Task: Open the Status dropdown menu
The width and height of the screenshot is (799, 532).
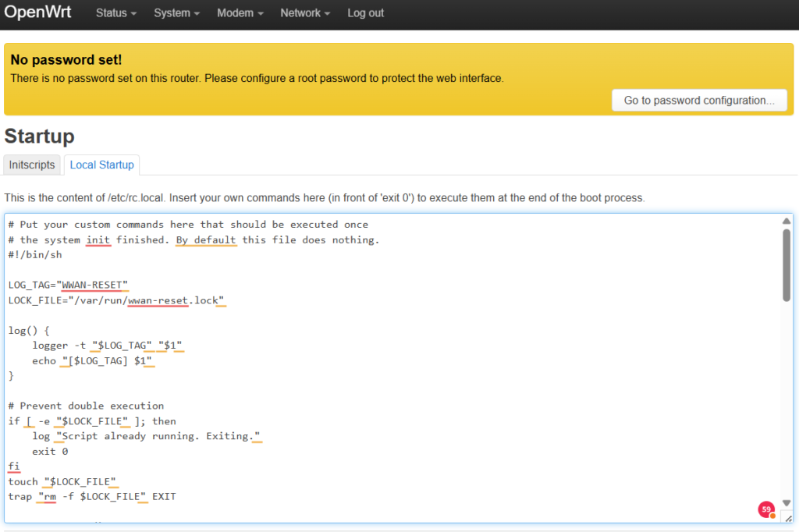Action: (116, 13)
